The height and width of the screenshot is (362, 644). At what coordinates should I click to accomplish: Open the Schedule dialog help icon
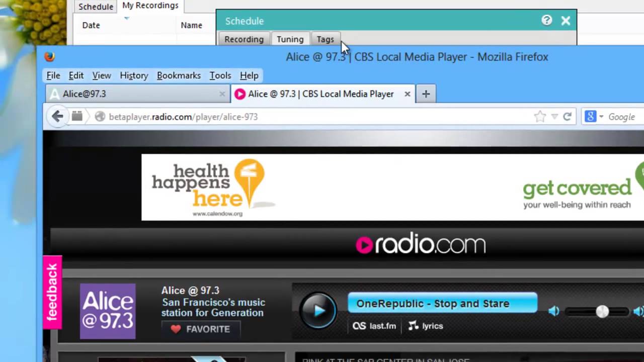547,20
